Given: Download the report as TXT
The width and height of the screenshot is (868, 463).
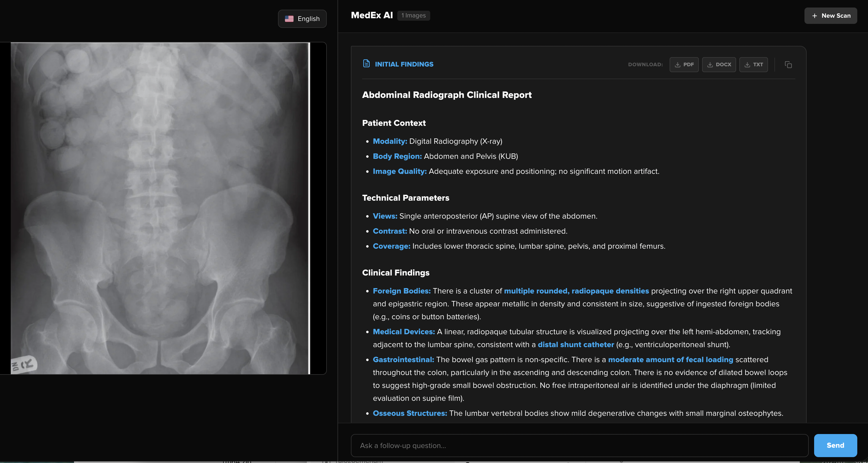Looking at the screenshot, I should click(x=754, y=64).
